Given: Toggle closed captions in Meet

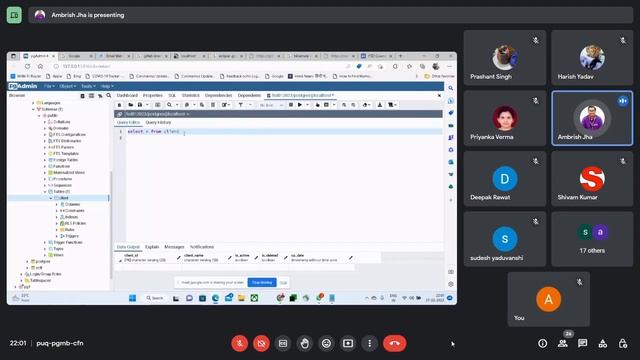Looking at the screenshot, I should 283,343.
